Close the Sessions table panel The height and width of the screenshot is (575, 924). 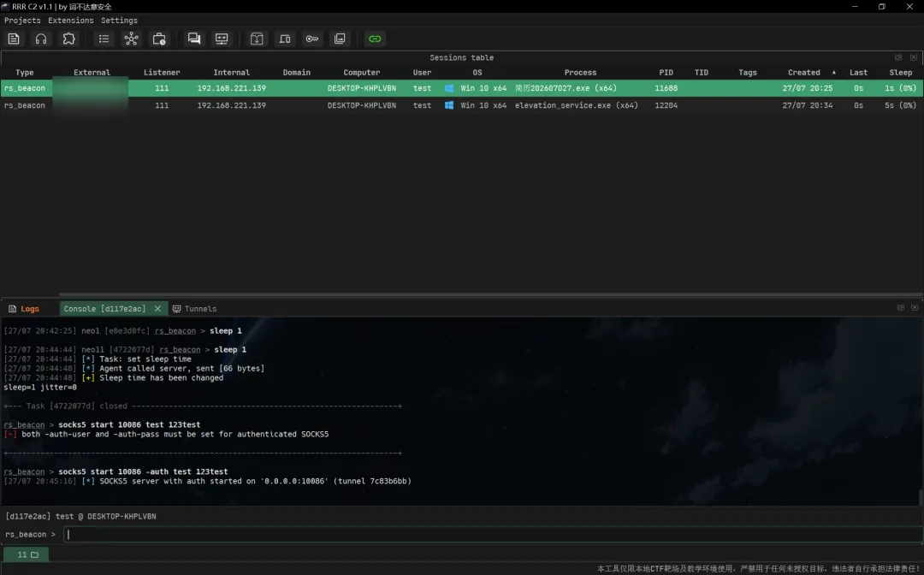pyautogui.click(x=914, y=57)
